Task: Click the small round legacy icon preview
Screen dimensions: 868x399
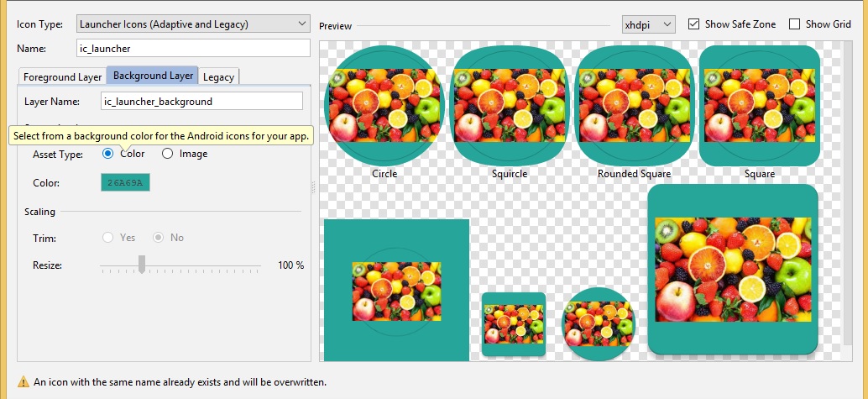Action: (599, 324)
